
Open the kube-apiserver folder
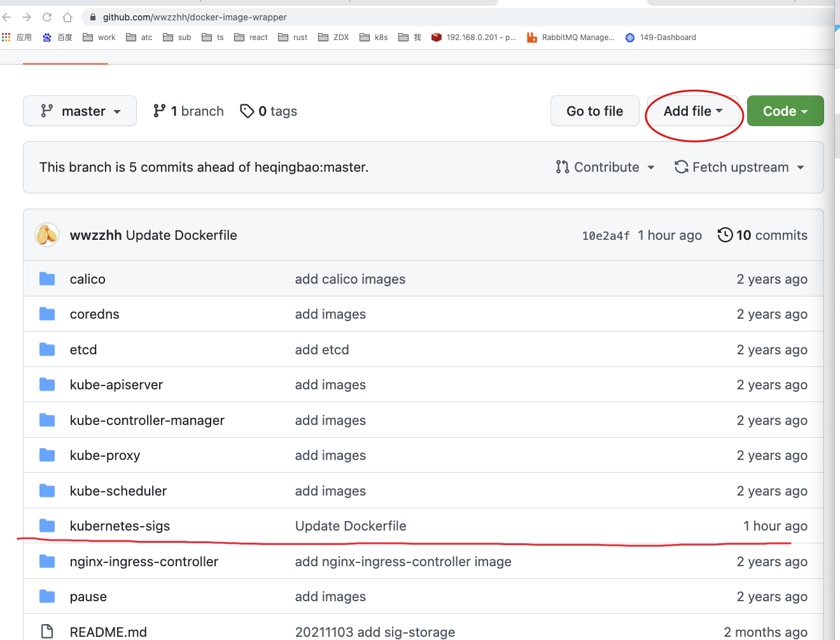(x=116, y=384)
